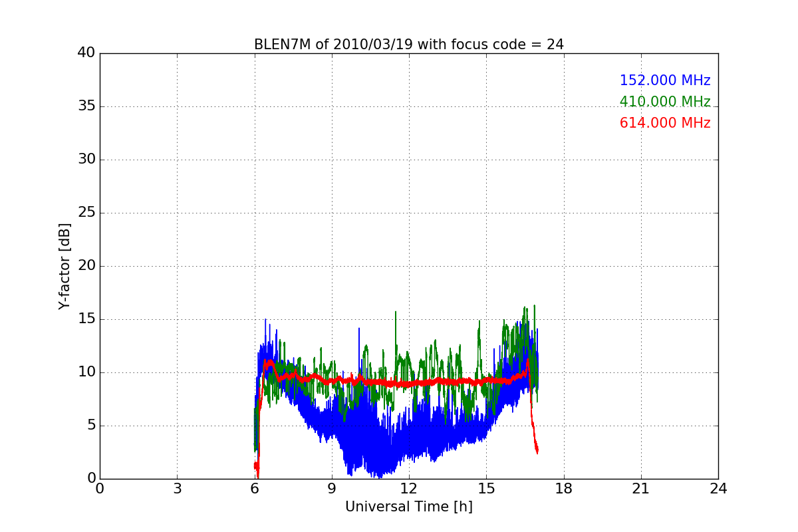Click the plot title mentioning BLEN7M
The width and height of the screenshot is (798, 532).
pos(408,45)
